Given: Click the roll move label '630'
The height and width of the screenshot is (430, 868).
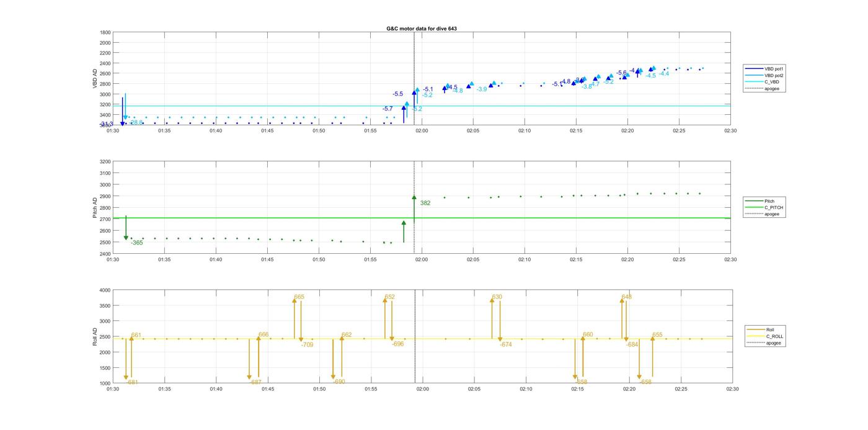Looking at the screenshot, I should click(x=497, y=297).
